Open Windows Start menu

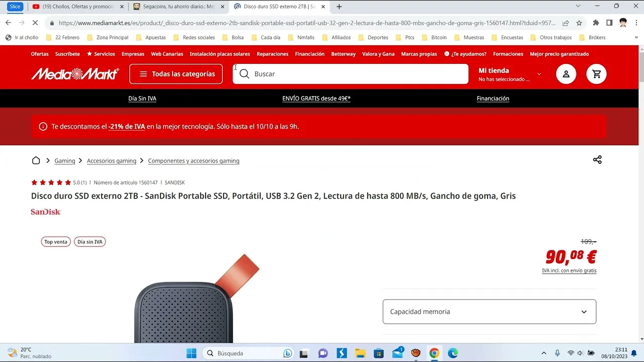pos(192,353)
